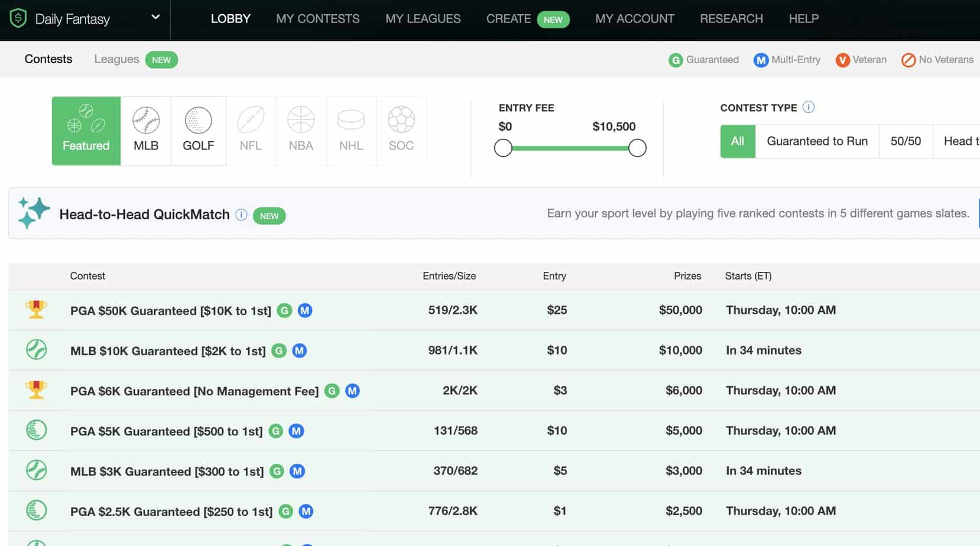Click the golf ball icon for PGA $5K
Screen dimensions: 980x546
37,430
